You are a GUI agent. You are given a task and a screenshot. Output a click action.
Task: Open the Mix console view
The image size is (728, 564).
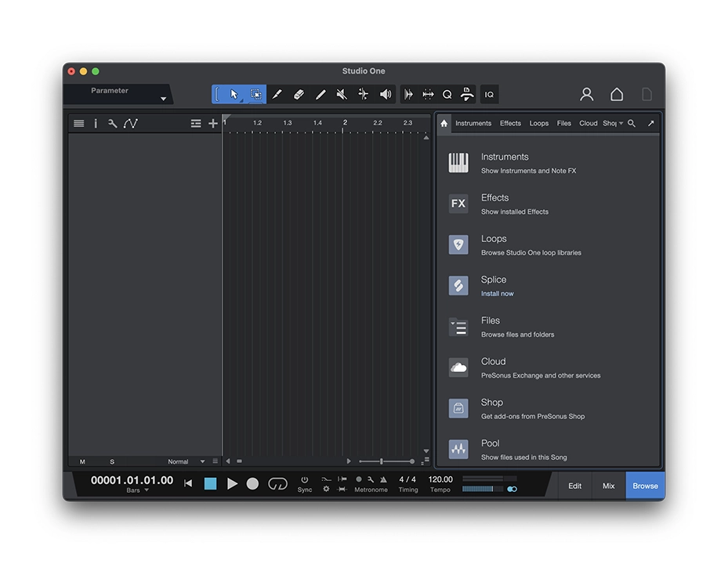pyautogui.click(x=608, y=486)
